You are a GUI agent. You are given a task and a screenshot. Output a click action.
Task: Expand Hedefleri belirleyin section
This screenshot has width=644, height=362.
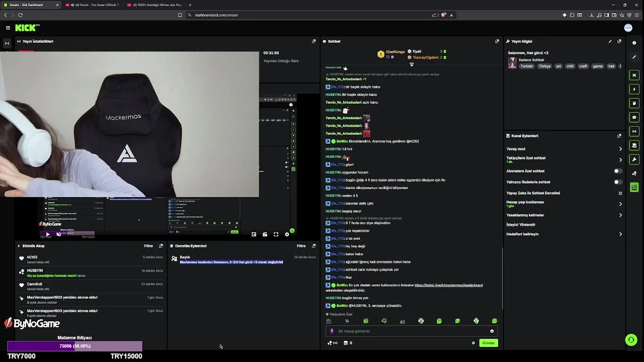pos(620,234)
